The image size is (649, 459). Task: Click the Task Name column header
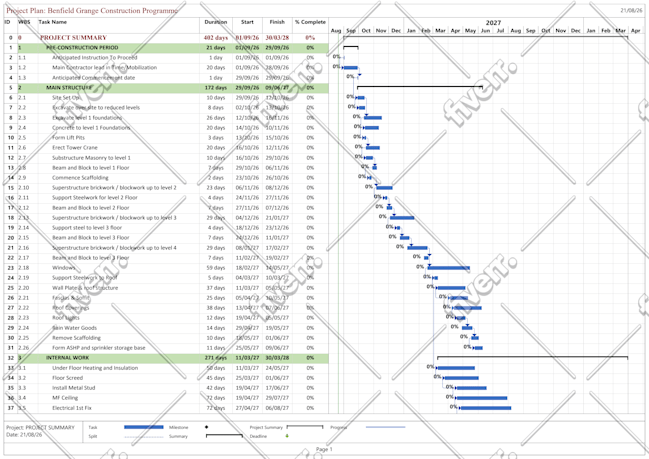click(53, 22)
